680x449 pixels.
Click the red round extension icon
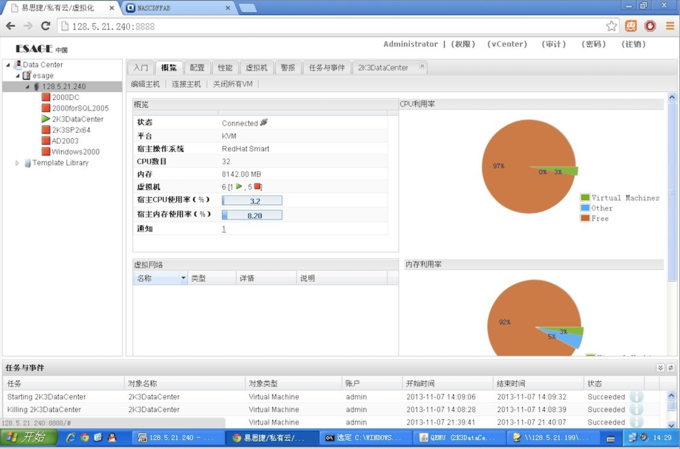[x=650, y=26]
